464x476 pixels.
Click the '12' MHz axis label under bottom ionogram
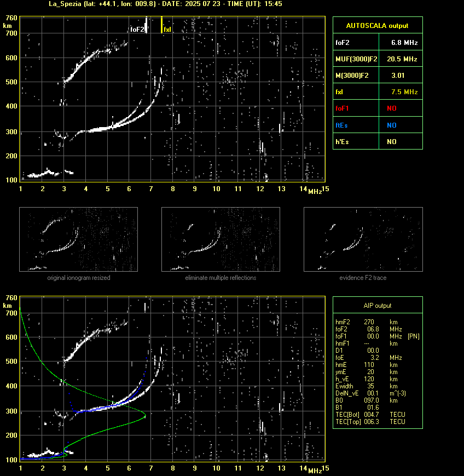[x=260, y=468]
